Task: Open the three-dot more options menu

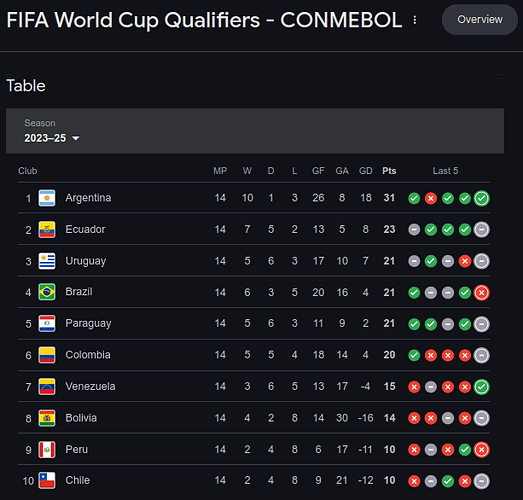Action: pyautogui.click(x=415, y=20)
